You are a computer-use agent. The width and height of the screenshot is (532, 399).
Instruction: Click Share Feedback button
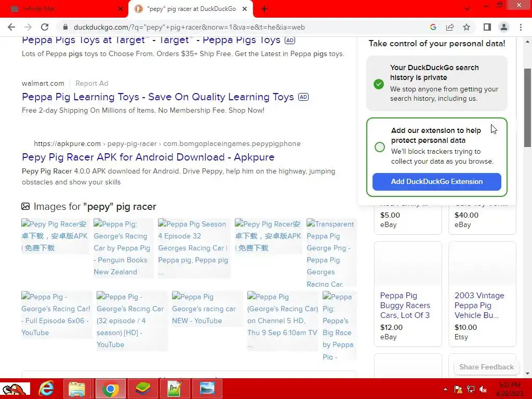click(486, 367)
